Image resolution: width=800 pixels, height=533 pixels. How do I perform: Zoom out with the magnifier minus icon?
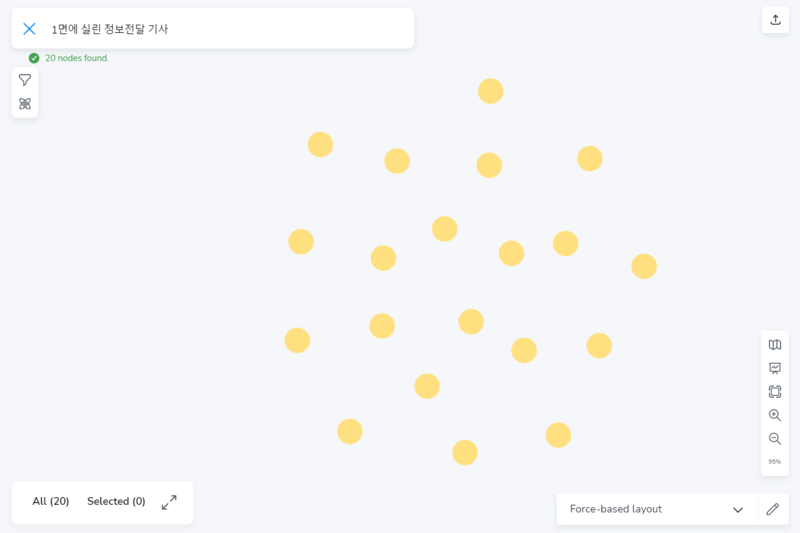pyautogui.click(x=775, y=439)
